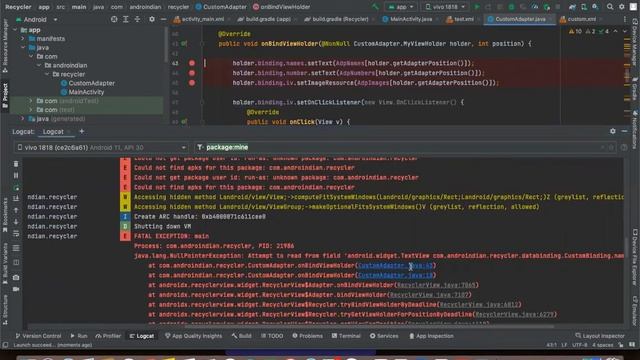Image resolution: width=640 pixels, height=360 pixels.
Task: Open the Android project view dropdown
Action: (x=37, y=19)
